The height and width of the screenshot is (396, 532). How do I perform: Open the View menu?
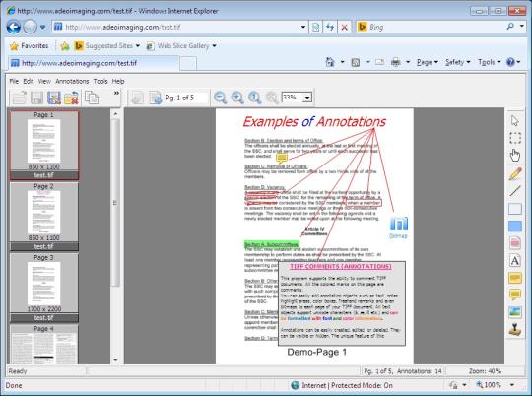44,81
